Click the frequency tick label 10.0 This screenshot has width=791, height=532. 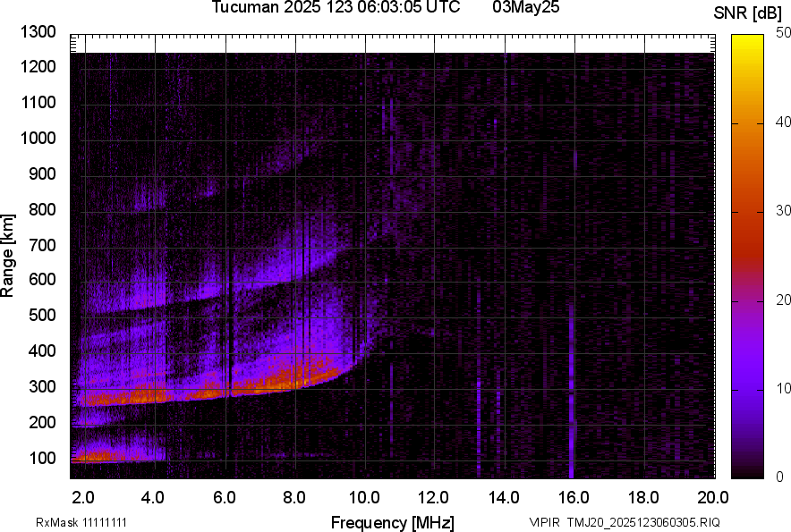coord(365,498)
